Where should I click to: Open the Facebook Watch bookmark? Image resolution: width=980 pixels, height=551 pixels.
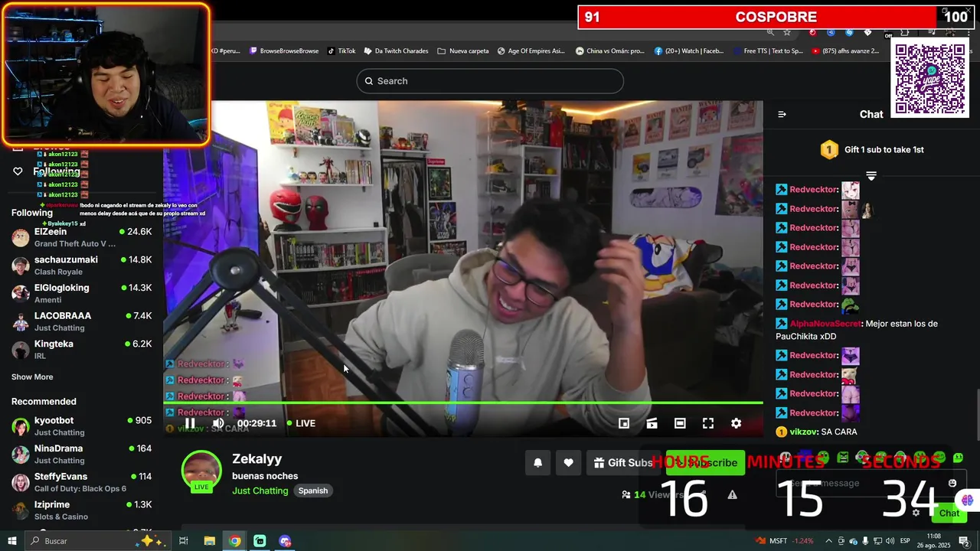[689, 51]
